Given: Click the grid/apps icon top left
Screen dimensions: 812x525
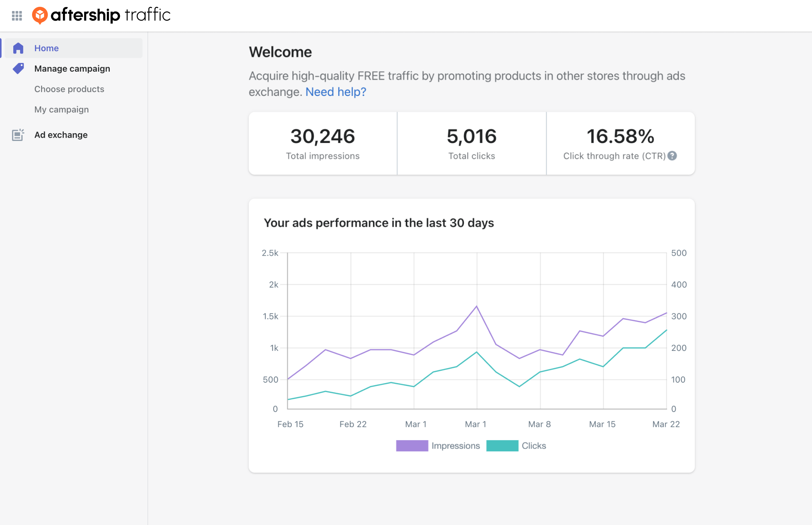Looking at the screenshot, I should pyautogui.click(x=17, y=16).
